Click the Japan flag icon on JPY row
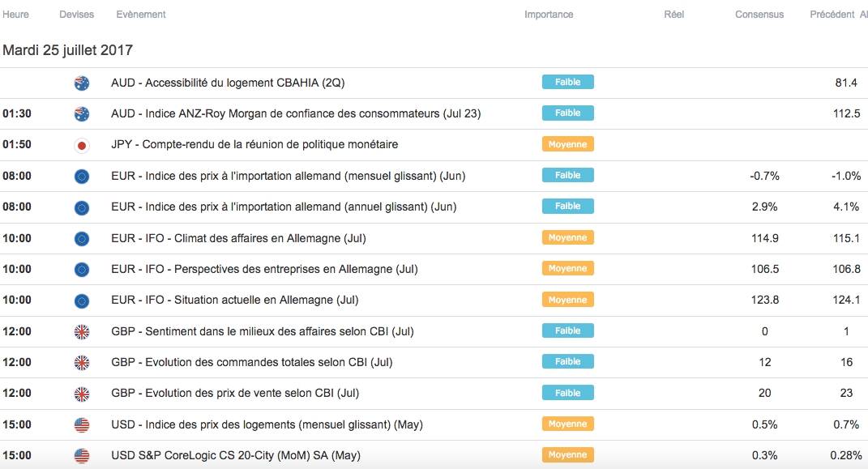The height and width of the screenshot is (469, 868). [x=81, y=145]
